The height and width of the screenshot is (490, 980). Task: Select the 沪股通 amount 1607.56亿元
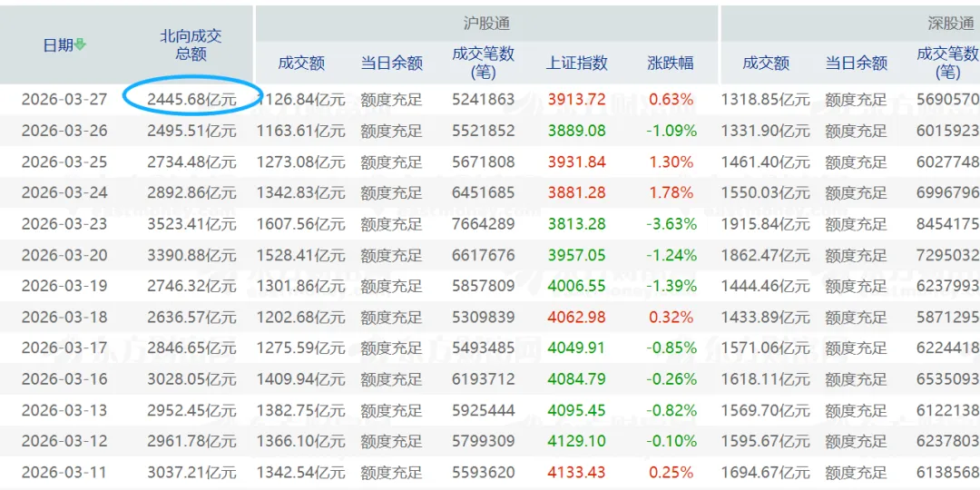click(x=301, y=224)
